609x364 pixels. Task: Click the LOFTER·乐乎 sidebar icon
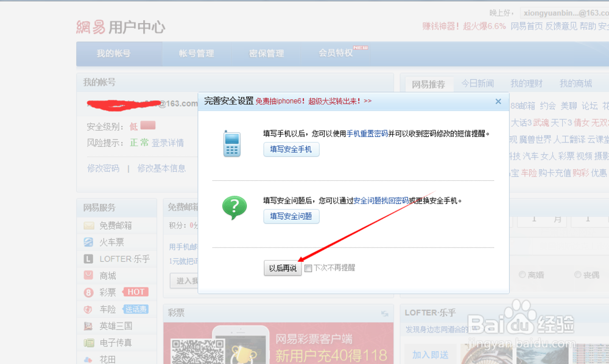point(88,259)
